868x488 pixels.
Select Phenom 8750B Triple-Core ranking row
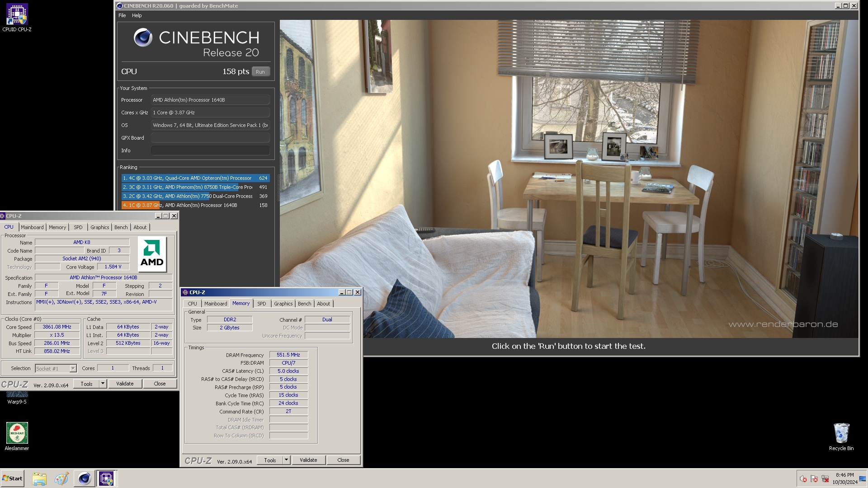pos(195,187)
